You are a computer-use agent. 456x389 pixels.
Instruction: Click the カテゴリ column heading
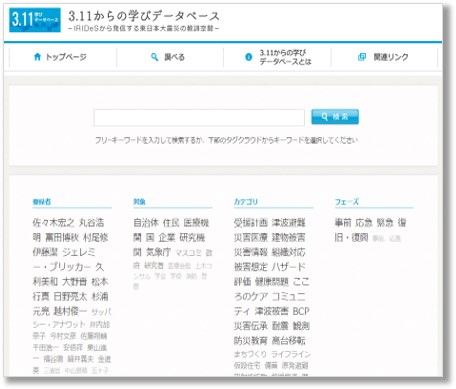pyautogui.click(x=246, y=202)
